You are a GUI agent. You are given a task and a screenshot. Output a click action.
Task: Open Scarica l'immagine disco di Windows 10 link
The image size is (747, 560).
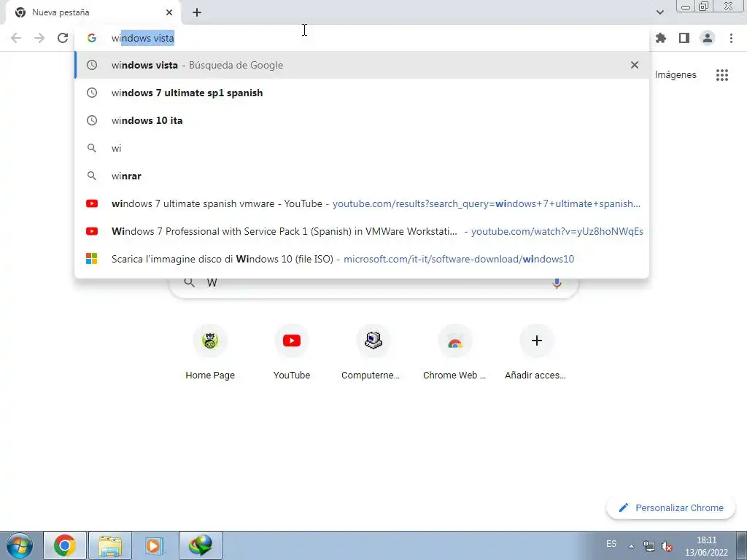362,259
